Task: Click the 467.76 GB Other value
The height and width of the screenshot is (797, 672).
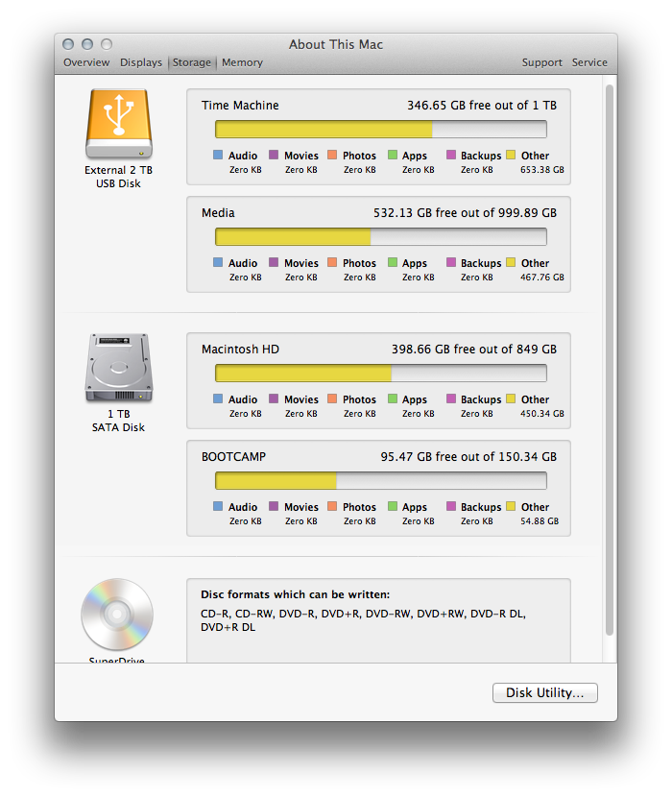Action: pos(542,278)
